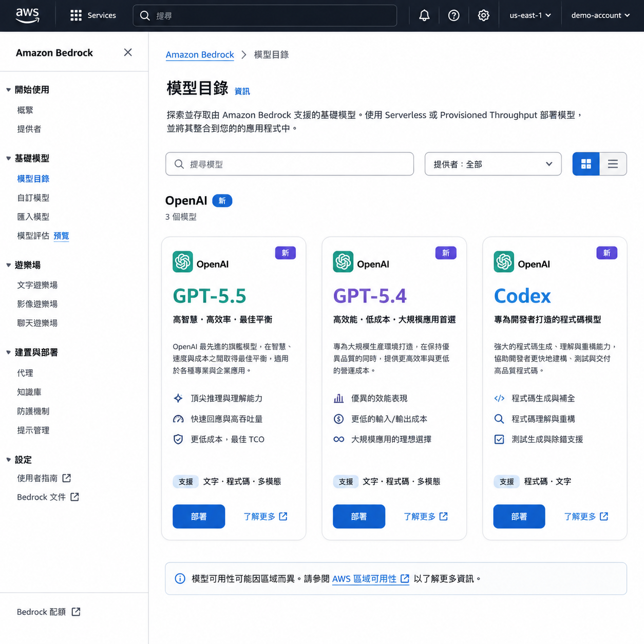The width and height of the screenshot is (644, 644).
Task: Click external link icon beside Bedrock 配額
Action: (x=76, y=612)
